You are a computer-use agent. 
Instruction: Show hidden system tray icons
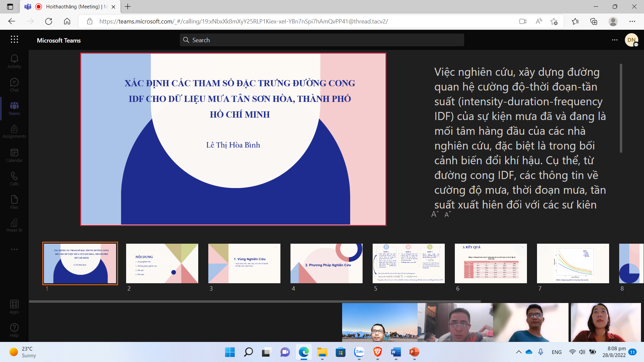pyautogui.click(x=519, y=352)
